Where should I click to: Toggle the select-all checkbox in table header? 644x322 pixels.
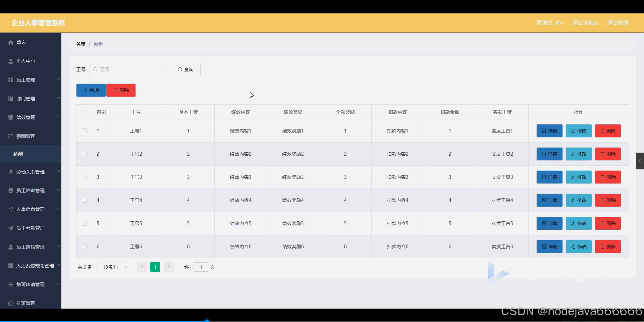pyautogui.click(x=85, y=112)
